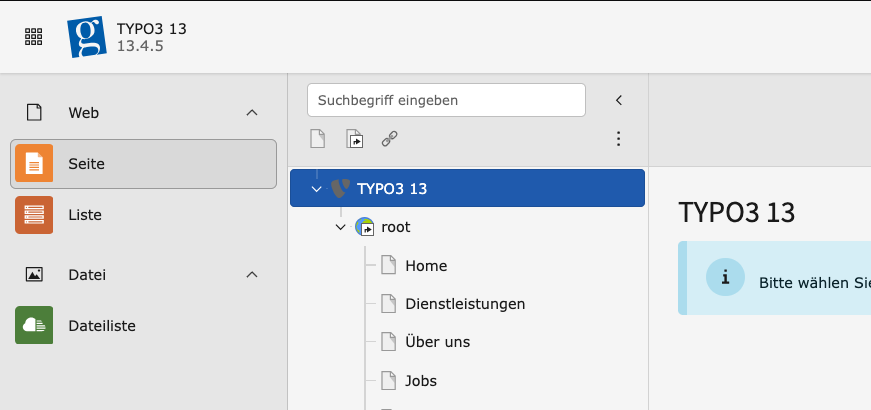Screen dimensions: 871x410
Task: Select the Home page in tree
Action: click(x=426, y=266)
